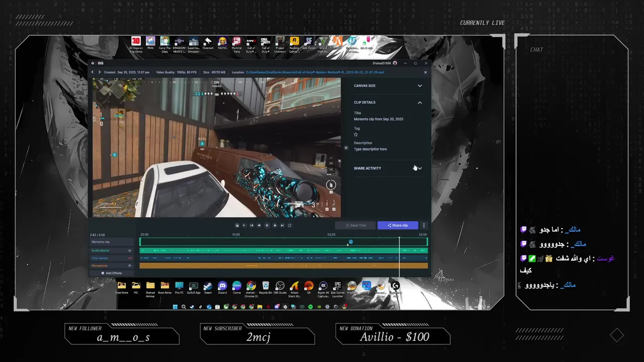Screen dimensions: 644x362
Task: Edit the clip Title field
Action: coord(378,119)
